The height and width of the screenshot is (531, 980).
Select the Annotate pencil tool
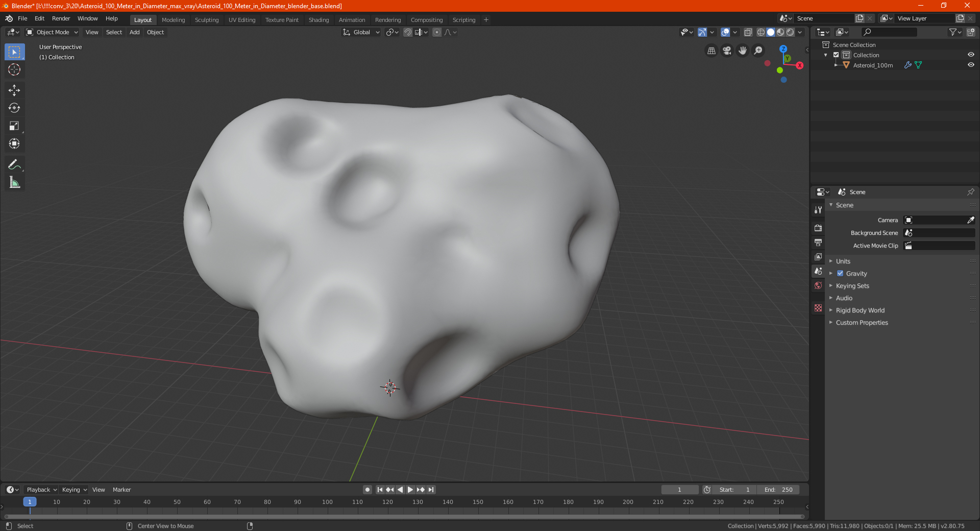point(14,164)
